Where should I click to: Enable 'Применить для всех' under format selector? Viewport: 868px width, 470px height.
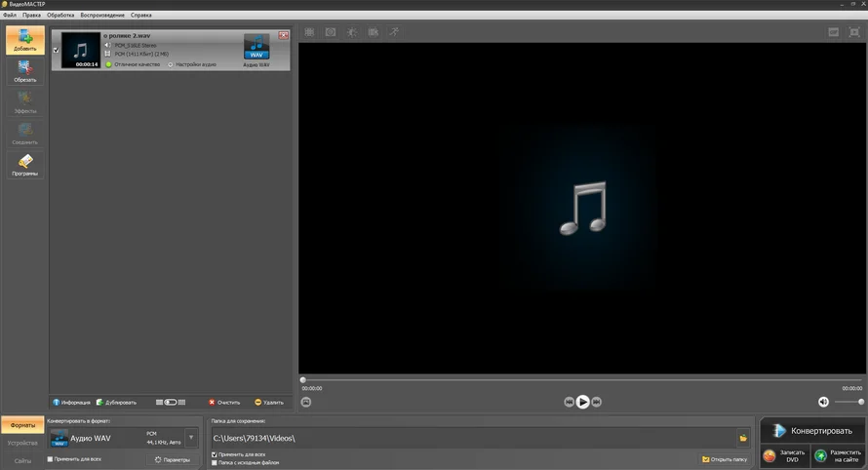[51, 458]
